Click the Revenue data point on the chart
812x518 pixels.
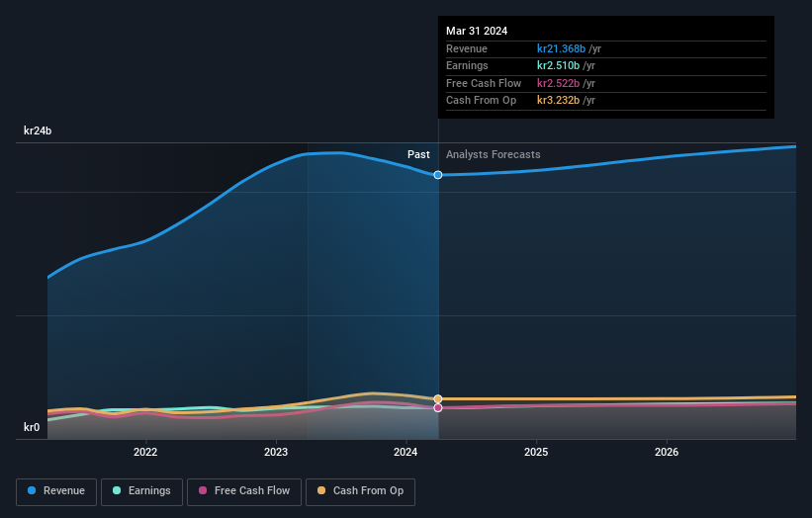coord(438,175)
